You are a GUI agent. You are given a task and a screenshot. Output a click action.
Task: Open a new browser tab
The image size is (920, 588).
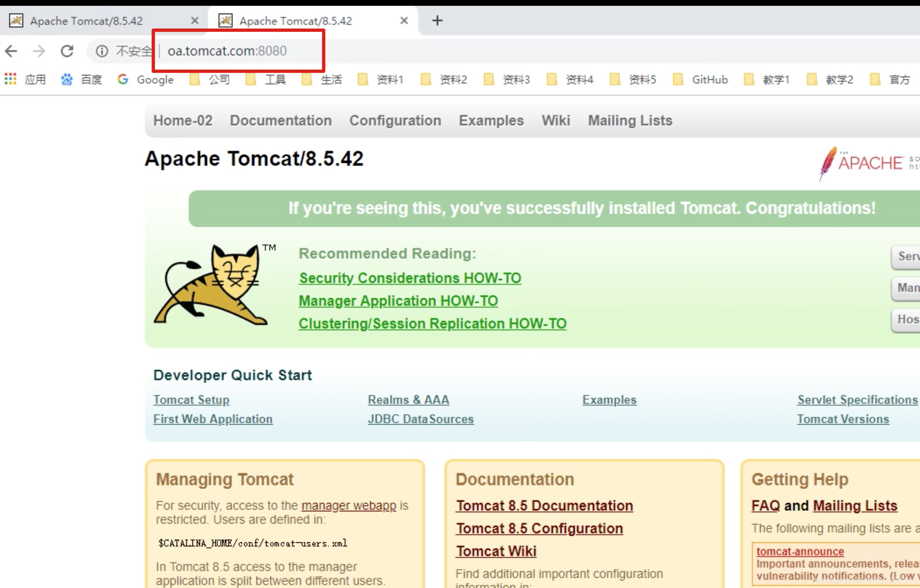click(x=437, y=20)
